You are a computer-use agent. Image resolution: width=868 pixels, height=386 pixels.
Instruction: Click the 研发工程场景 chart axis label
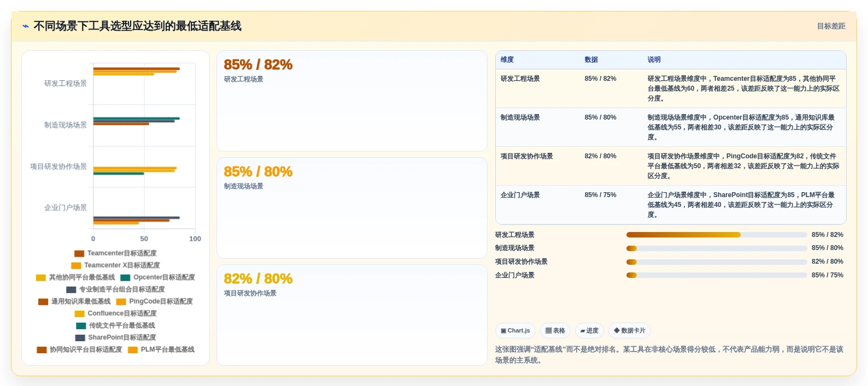pos(66,84)
